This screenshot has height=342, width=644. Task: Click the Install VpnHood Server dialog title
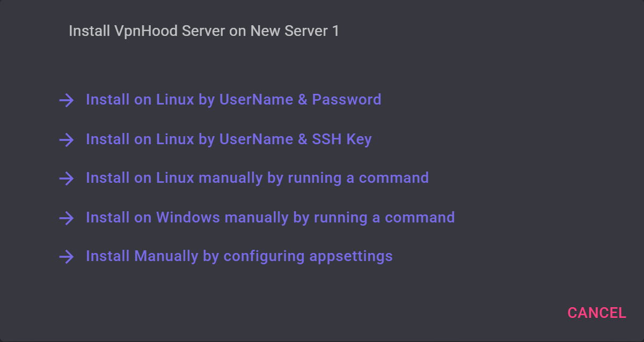tap(204, 31)
